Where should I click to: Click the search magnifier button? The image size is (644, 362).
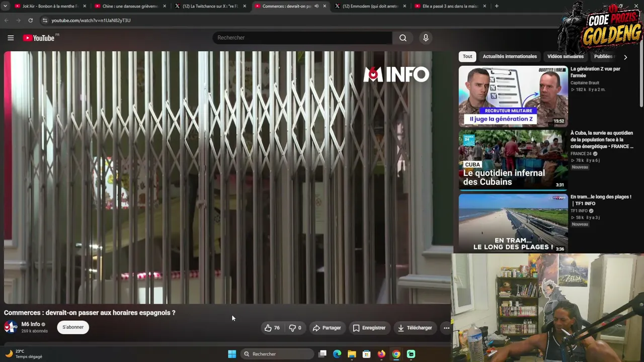click(403, 38)
